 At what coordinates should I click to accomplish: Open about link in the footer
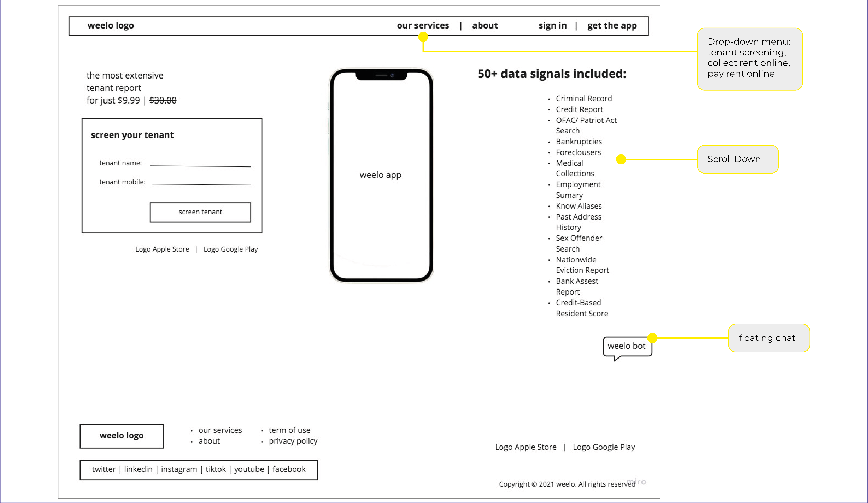coord(209,441)
